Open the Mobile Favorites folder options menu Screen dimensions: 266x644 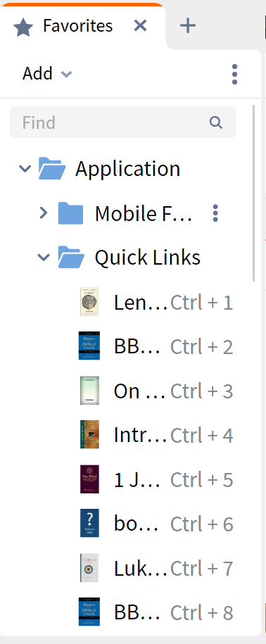(215, 213)
